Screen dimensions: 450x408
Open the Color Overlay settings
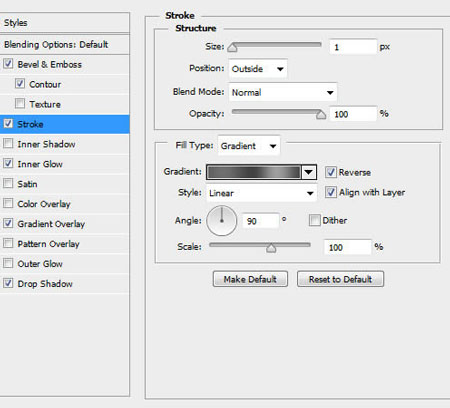pos(44,204)
